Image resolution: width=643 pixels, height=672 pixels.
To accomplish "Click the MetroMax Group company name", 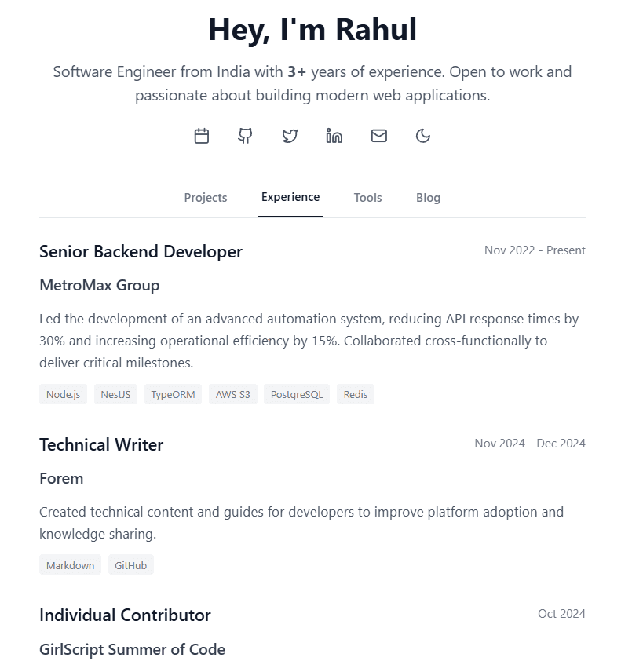I will coord(99,285).
